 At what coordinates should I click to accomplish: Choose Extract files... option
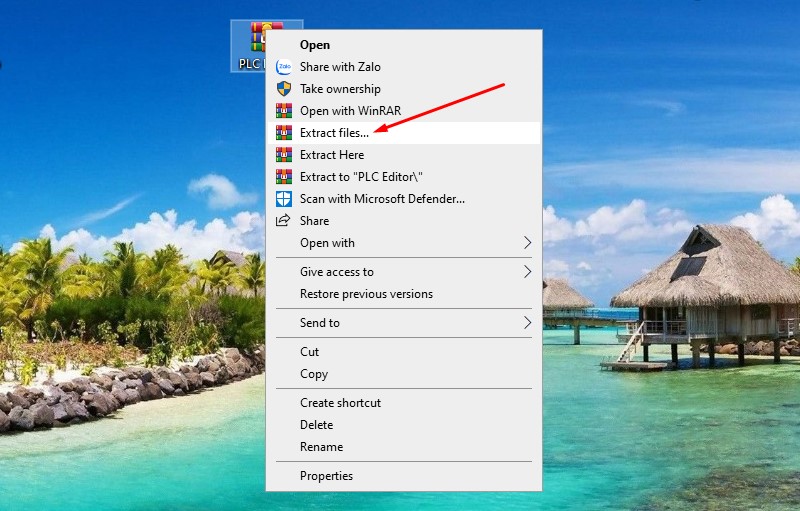[x=404, y=133]
